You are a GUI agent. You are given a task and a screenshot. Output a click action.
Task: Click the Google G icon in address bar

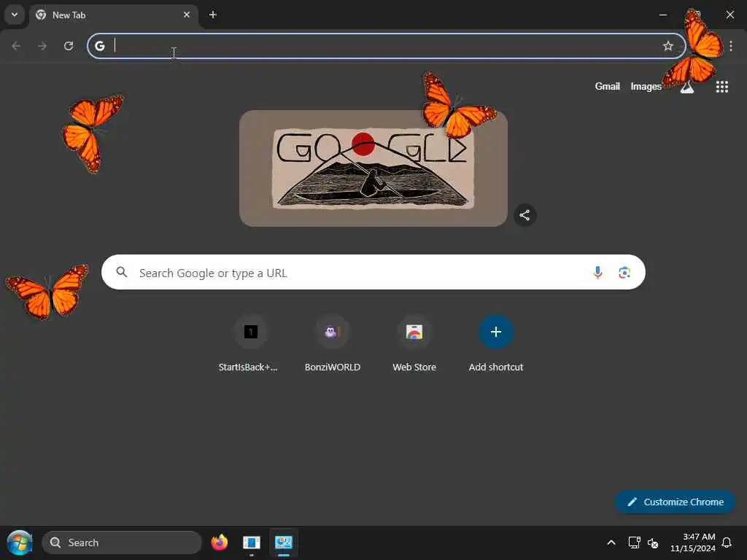(99, 46)
